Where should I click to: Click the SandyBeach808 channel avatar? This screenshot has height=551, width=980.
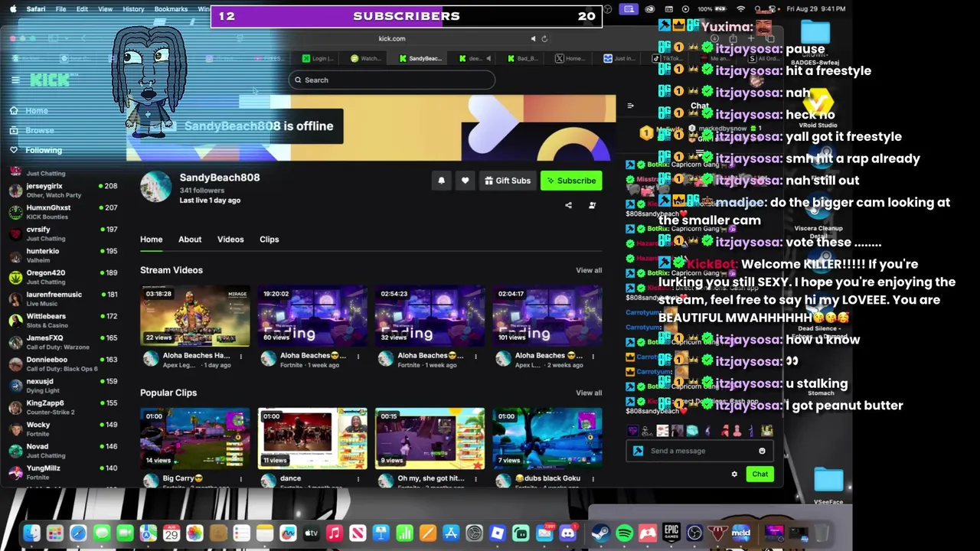[x=155, y=187]
